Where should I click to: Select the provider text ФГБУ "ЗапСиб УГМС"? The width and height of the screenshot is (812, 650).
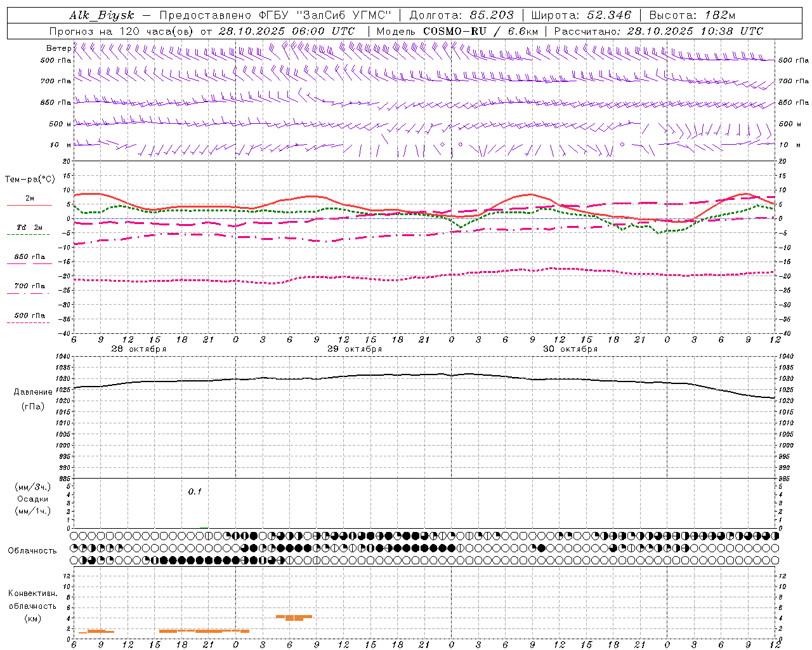point(325,15)
